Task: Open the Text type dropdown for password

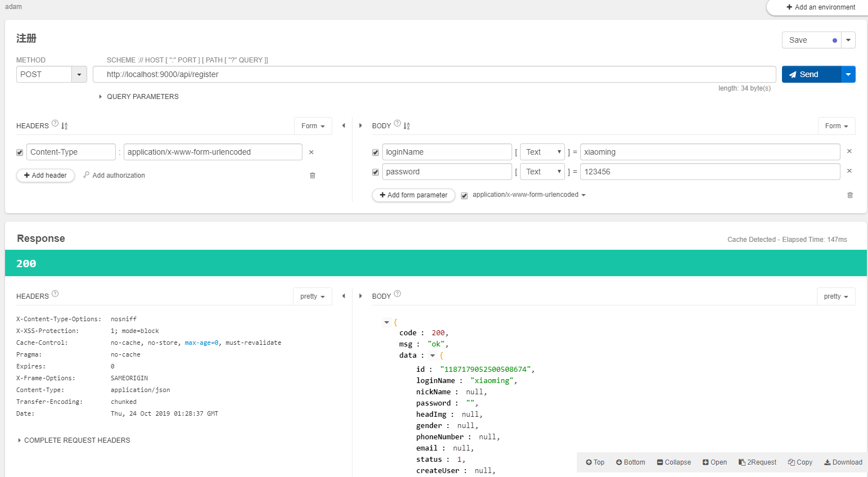Action: 542,172
